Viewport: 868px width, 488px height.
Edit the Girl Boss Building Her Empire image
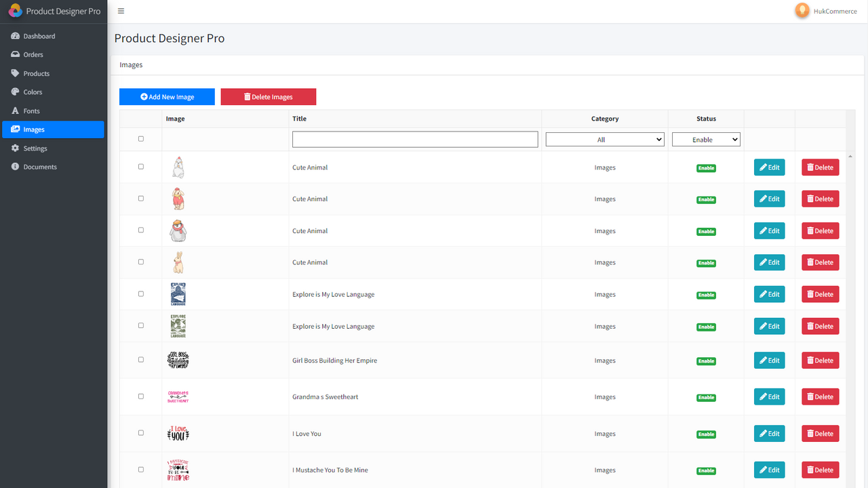click(x=769, y=360)
